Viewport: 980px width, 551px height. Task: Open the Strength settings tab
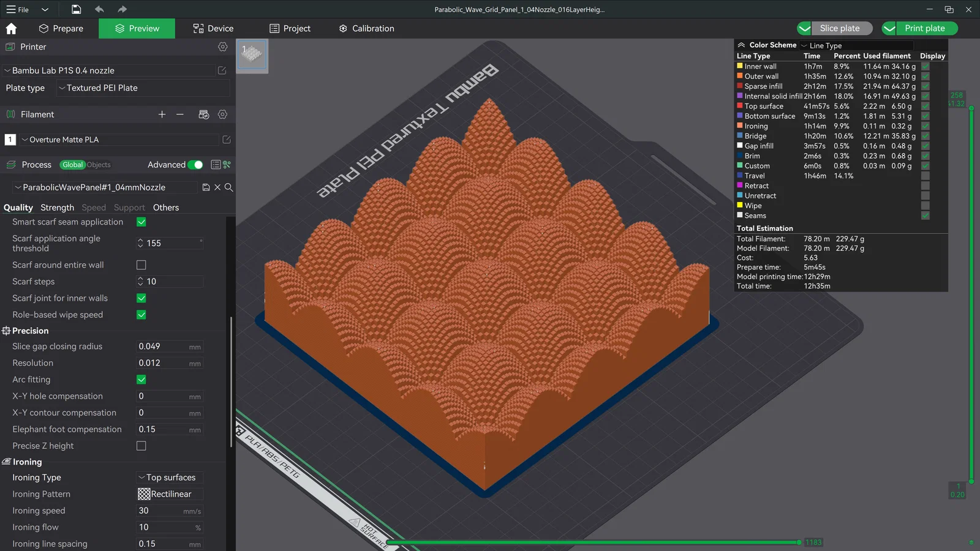57,208
